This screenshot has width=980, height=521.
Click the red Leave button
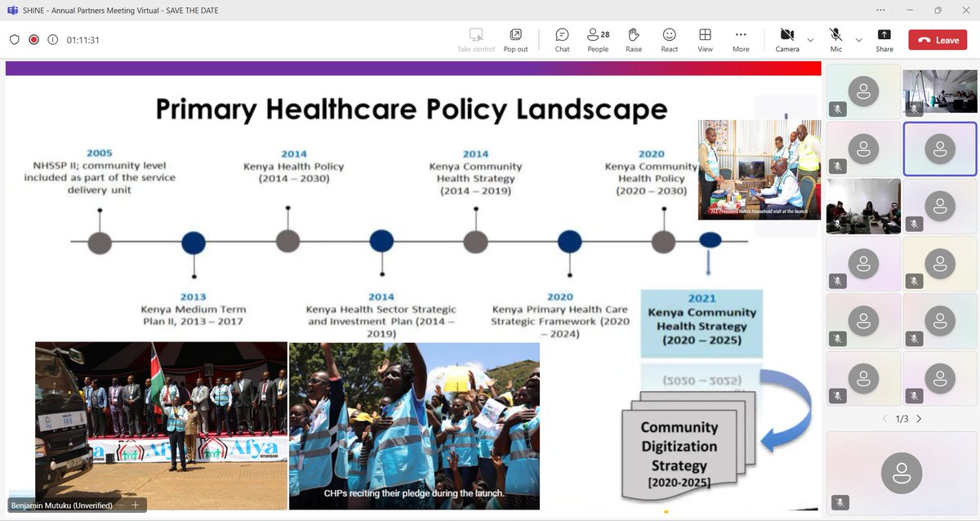point(938,39)
